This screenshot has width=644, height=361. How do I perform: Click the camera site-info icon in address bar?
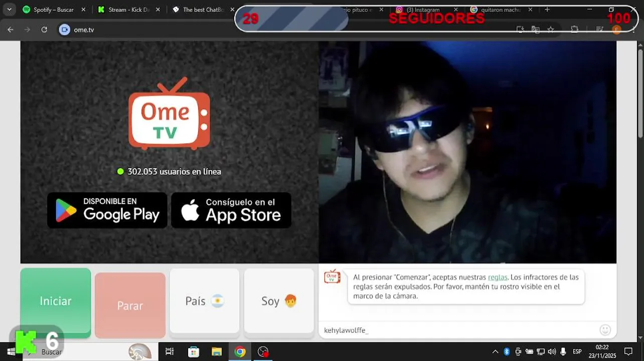64,30
